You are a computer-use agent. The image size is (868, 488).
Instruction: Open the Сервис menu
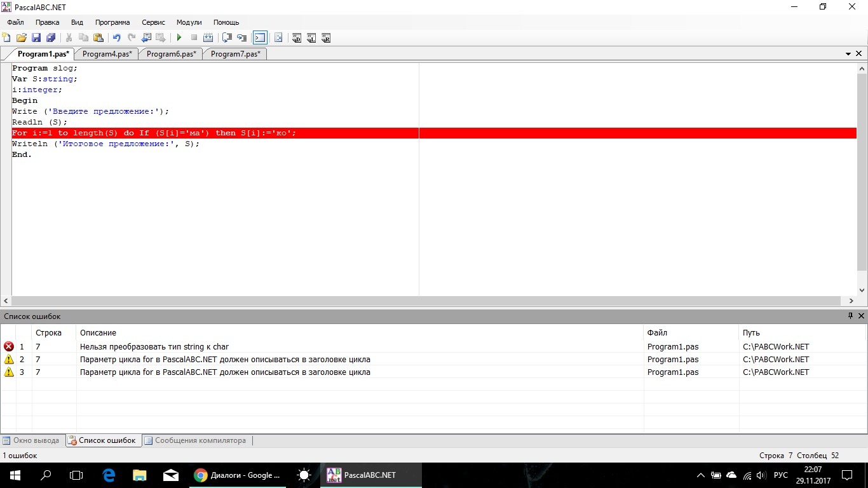coord(153,22)
